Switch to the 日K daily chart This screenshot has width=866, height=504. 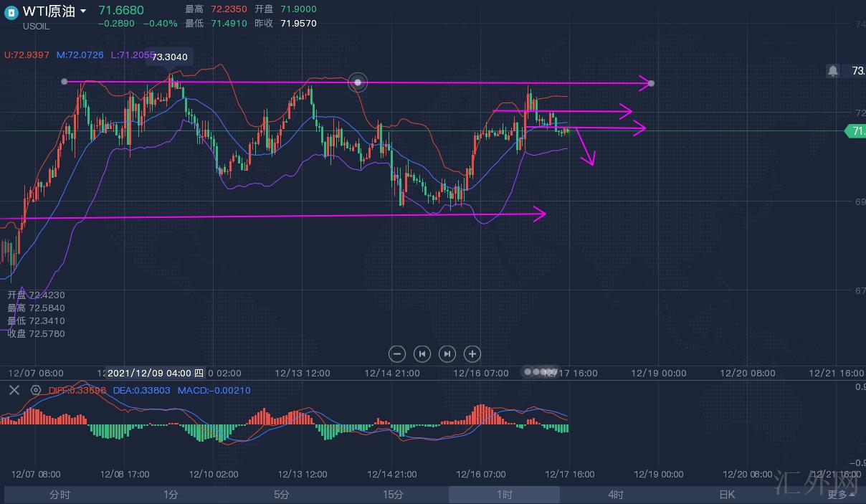[x=726, y=495]
